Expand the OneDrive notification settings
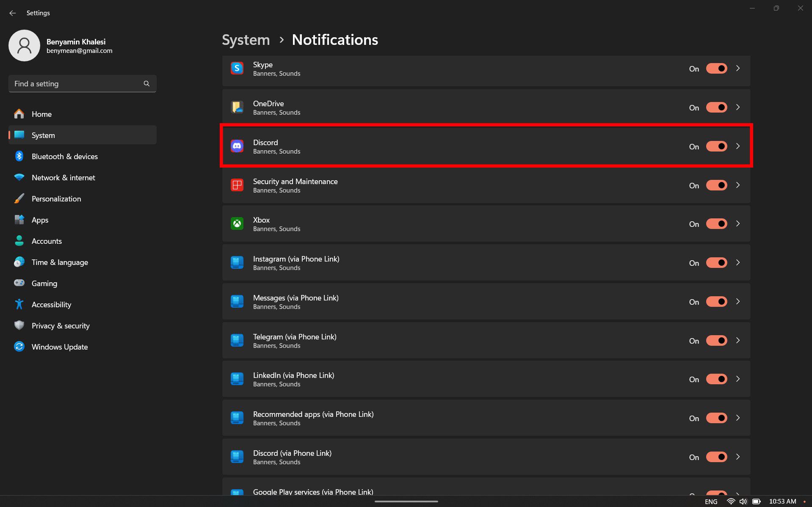Image resolution: width=812 pixels, height=507 pixels. coord(738,107)
